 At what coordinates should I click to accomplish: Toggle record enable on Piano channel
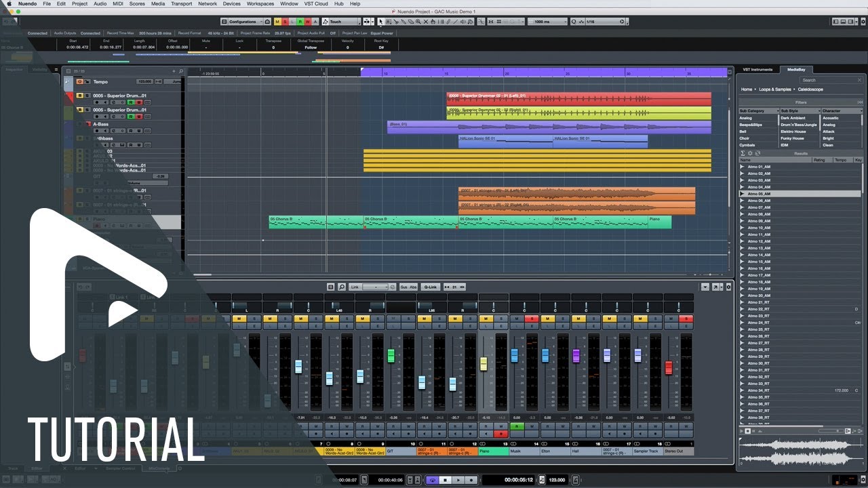[x=501, y=434]
